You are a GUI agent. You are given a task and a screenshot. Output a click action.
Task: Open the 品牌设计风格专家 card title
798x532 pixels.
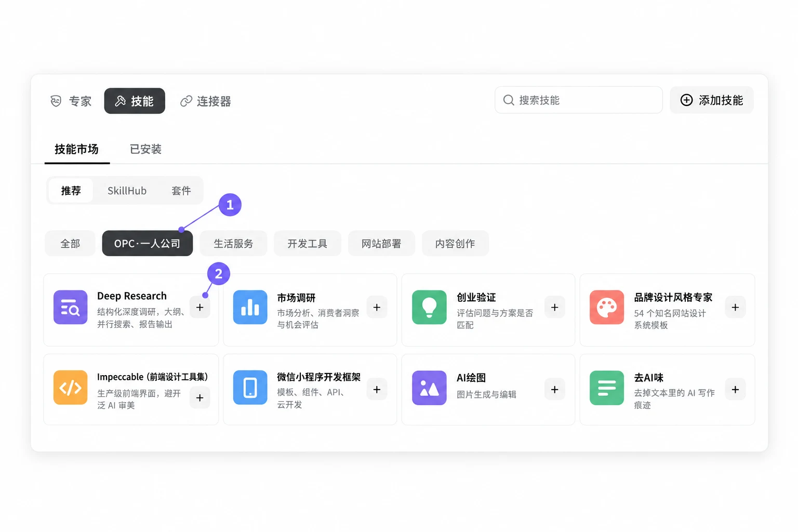[x=673, y=297]
